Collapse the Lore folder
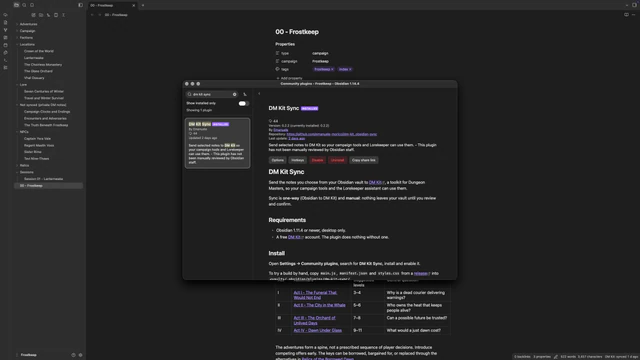The height and width of the screenshot is (360, 640). pyautogui.click(x=23, y=84)
